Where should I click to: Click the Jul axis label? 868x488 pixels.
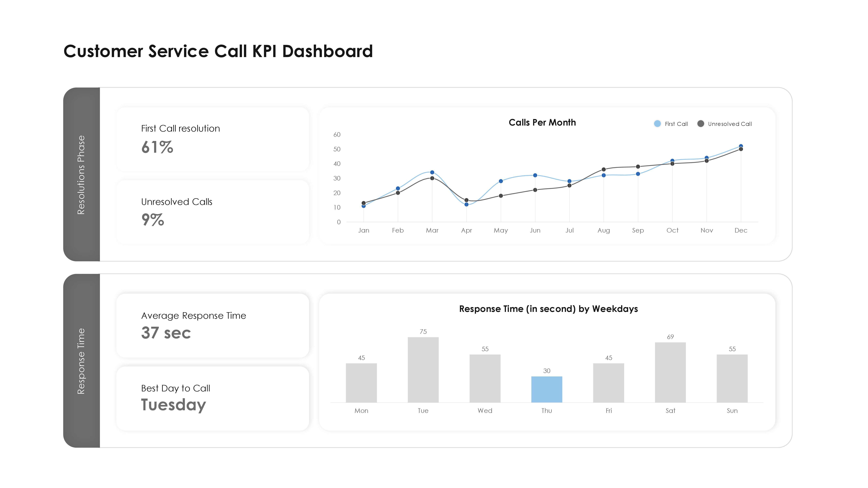(569, 230)
